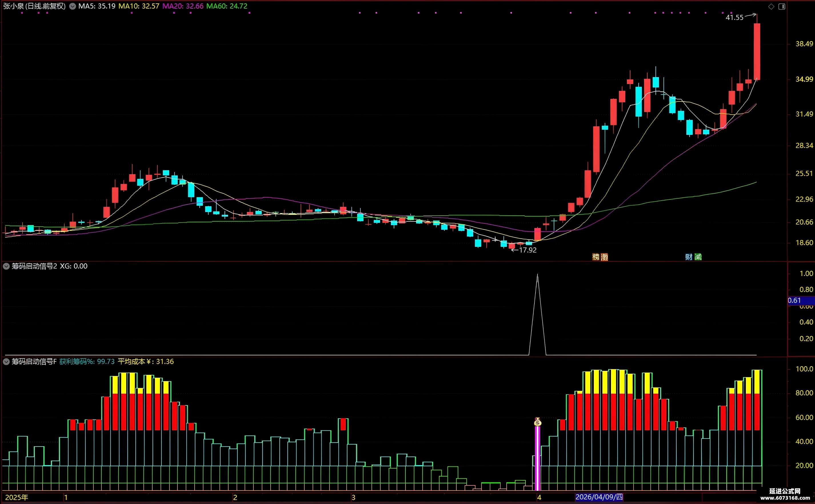815x504 pixels.
Task: Click the 41.55 high price annotation
Action: (734, 17)
